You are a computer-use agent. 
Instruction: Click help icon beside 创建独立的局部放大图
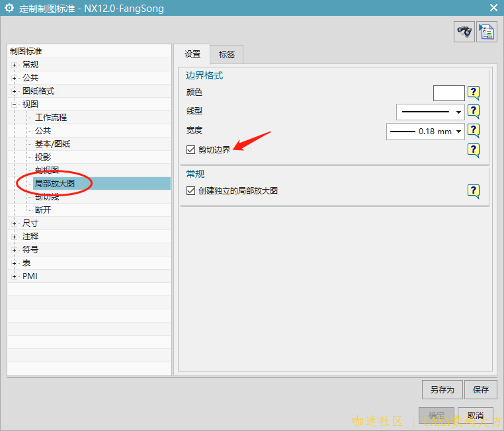pos(474,192)
